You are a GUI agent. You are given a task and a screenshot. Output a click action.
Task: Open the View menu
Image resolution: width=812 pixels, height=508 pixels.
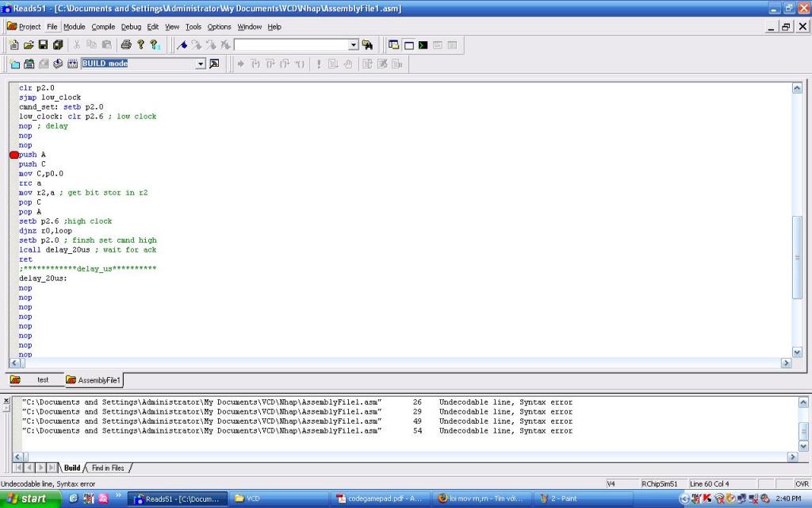click(x=172, y=26)
